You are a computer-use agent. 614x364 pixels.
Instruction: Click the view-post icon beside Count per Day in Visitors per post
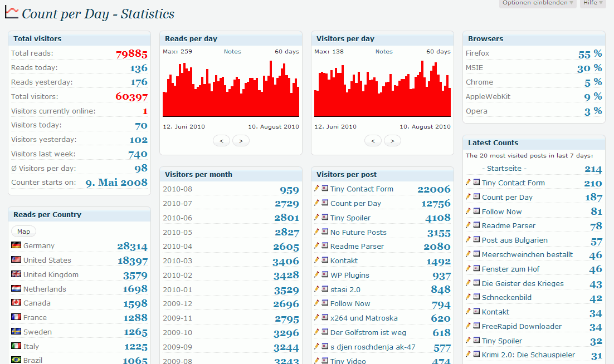325,203
